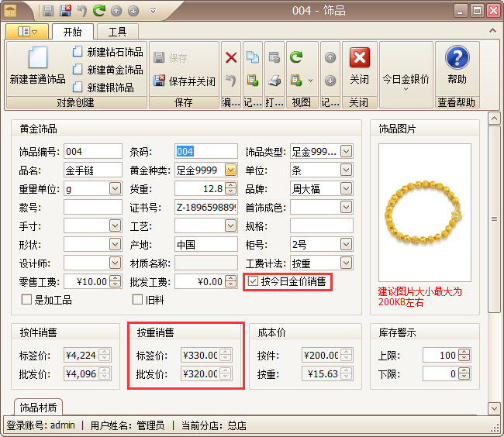Click the red 关闭 close icon in ribbon

point(359,58)
